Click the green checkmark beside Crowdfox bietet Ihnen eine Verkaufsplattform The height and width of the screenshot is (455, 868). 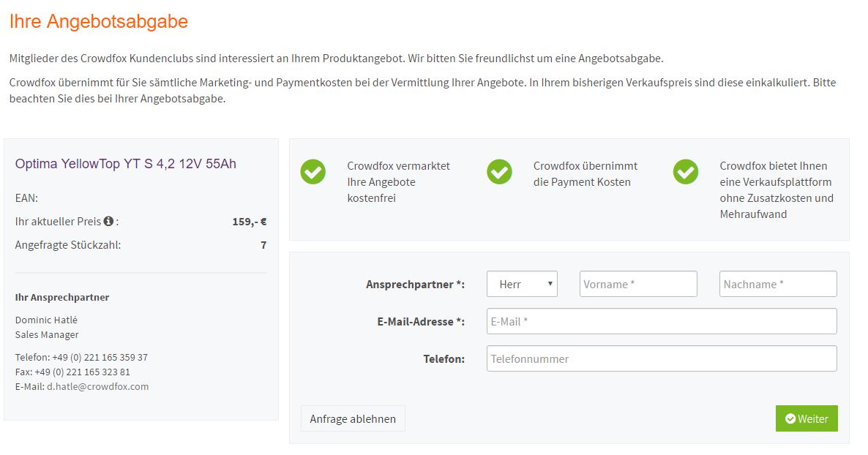tap(686, 172)
